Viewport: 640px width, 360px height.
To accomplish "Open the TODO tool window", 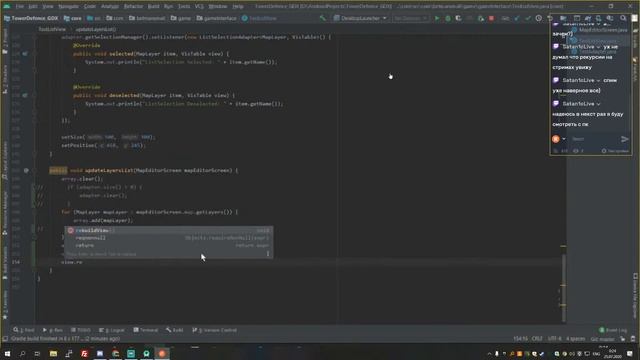I will (x=81, y=330).
